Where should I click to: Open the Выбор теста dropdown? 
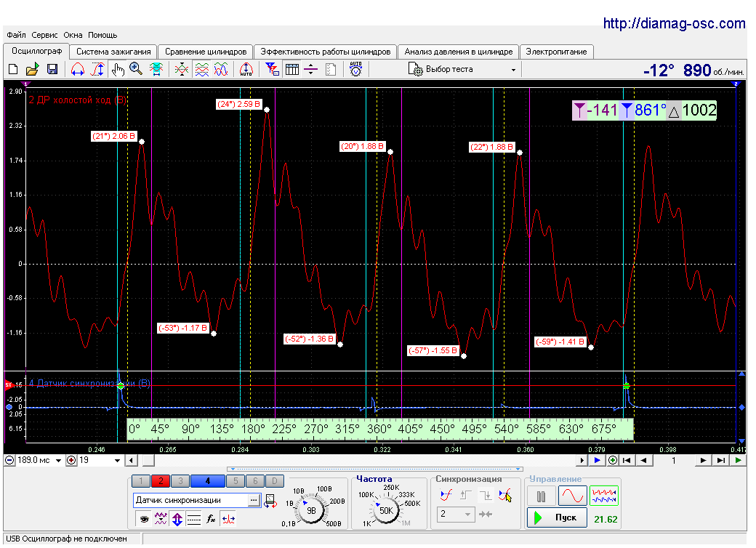click(x=462, y=69)
